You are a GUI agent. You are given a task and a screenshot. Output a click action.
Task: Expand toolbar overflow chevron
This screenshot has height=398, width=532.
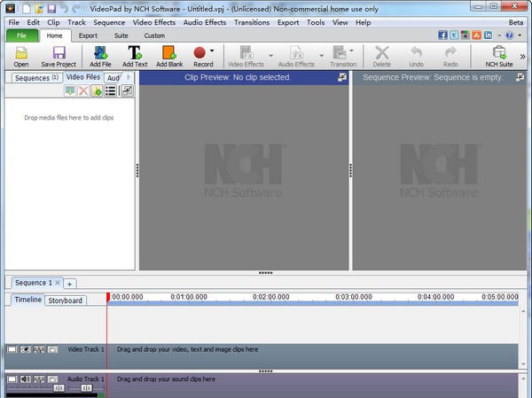click(522, 57)
